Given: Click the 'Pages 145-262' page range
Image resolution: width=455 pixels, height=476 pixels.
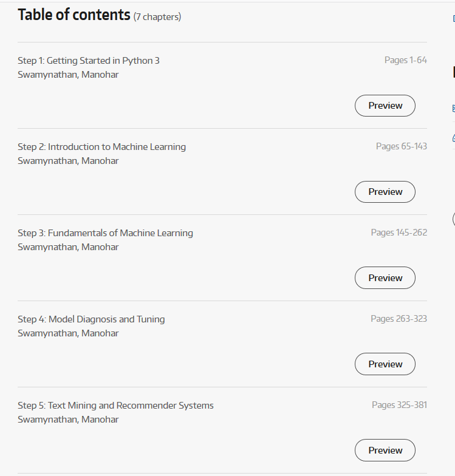Looking at the screenshot, I should [399, 233].
